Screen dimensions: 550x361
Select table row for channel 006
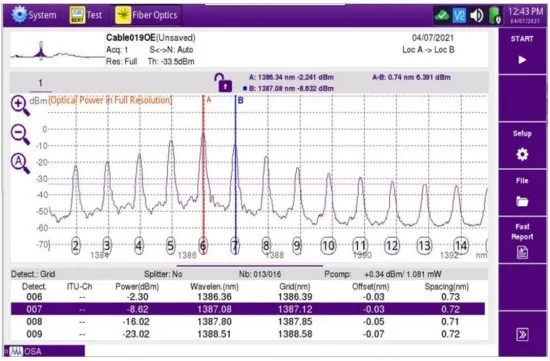point(248,297)
